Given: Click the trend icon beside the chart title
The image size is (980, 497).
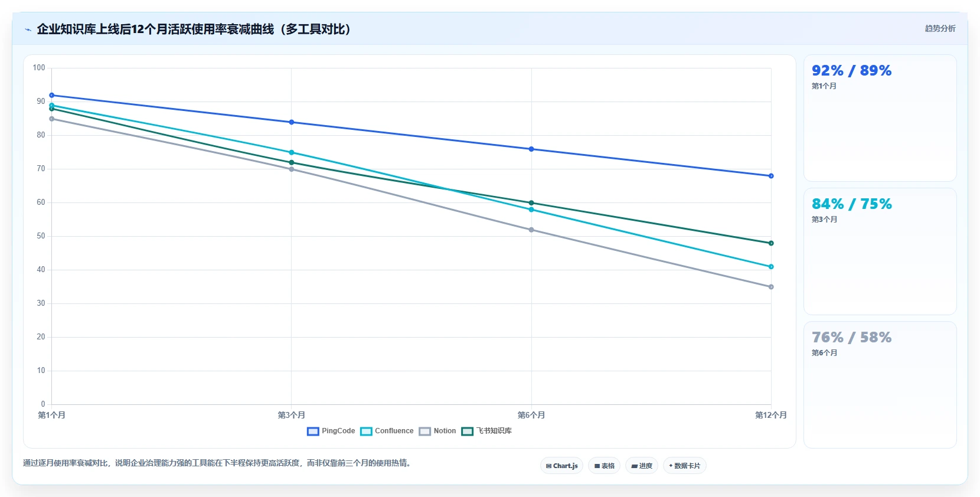Looking at the screenshot, I should point(28,30).
